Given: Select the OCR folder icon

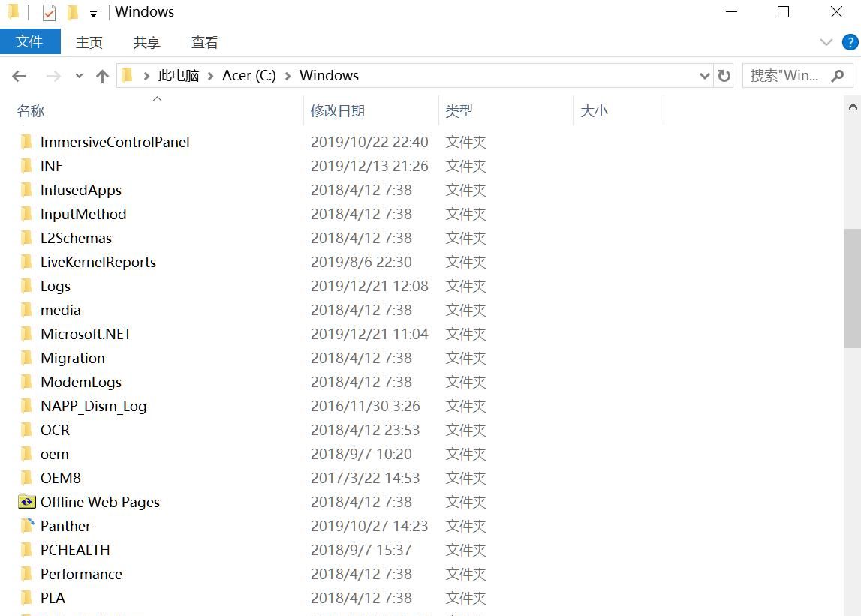Looking at the screenshot, I should [x=26, y=430].
